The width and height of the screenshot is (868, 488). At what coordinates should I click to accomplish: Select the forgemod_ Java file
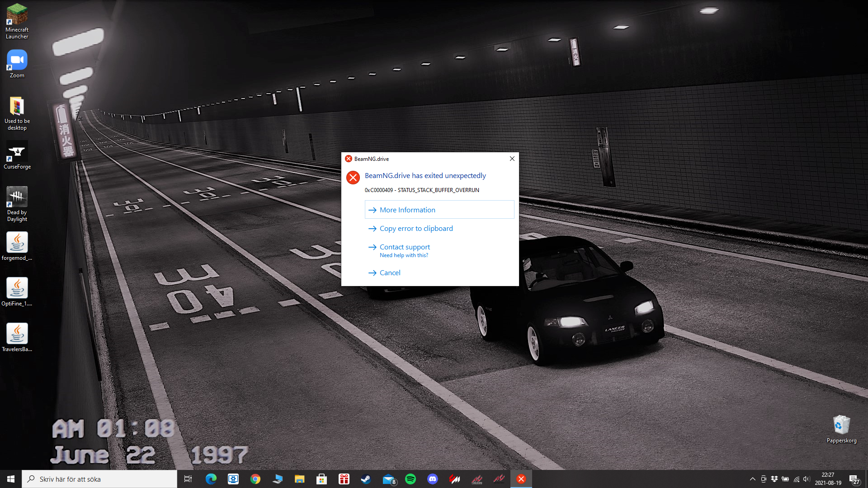[17, 246]
